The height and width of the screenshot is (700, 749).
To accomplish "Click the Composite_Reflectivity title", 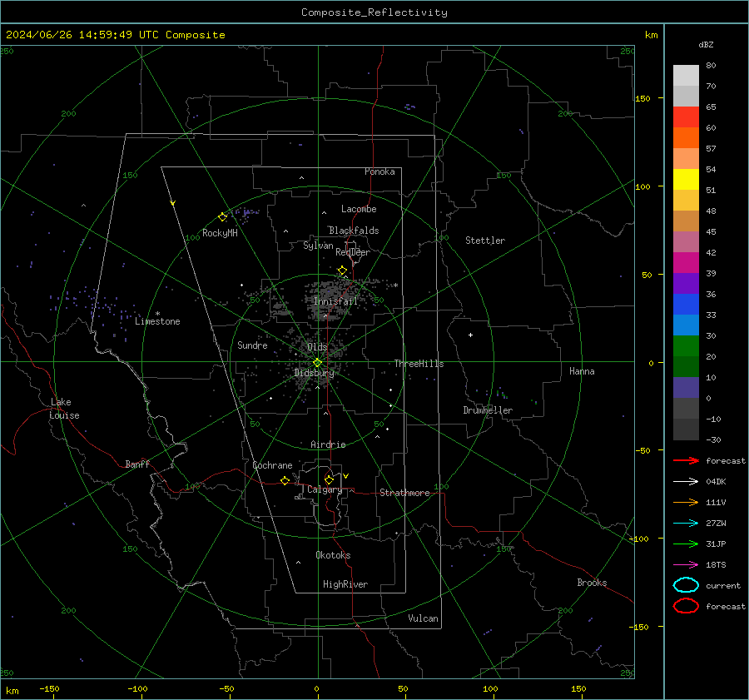I will point(374,12).
